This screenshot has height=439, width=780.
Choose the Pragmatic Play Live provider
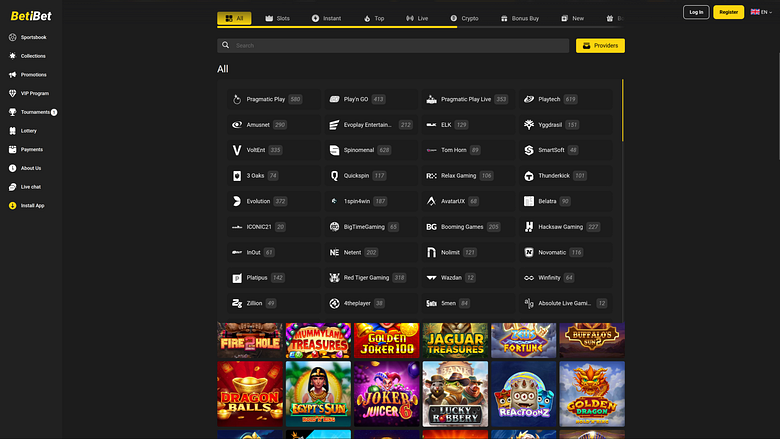(468, 99)
